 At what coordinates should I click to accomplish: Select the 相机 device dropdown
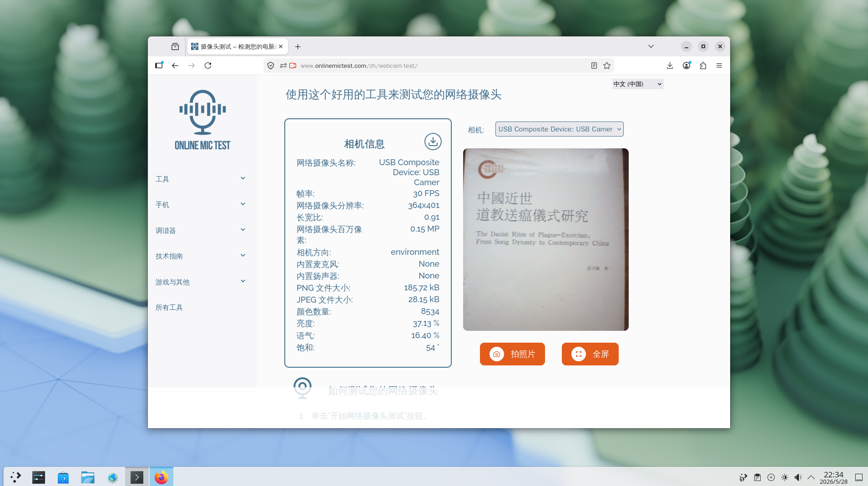559,129
